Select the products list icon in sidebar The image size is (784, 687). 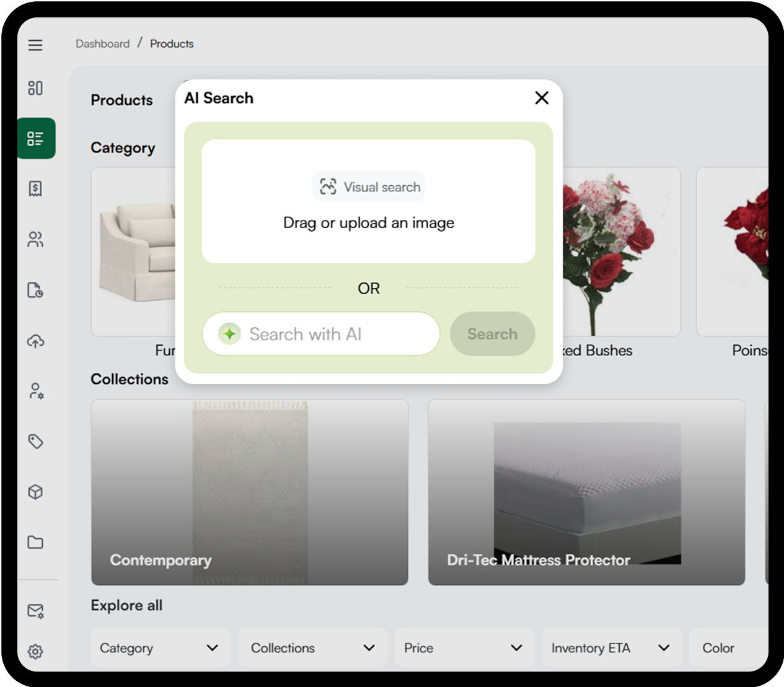point(36,138)
